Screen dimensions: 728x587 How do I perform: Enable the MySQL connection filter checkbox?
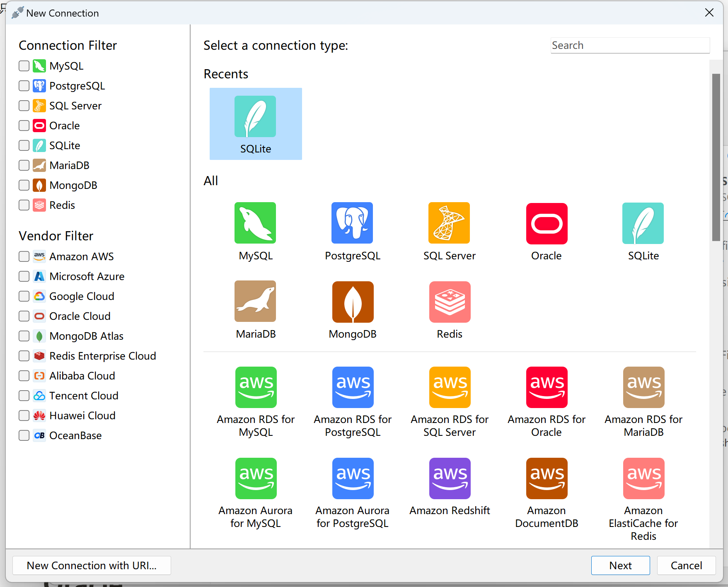click(x=24, y=66)
